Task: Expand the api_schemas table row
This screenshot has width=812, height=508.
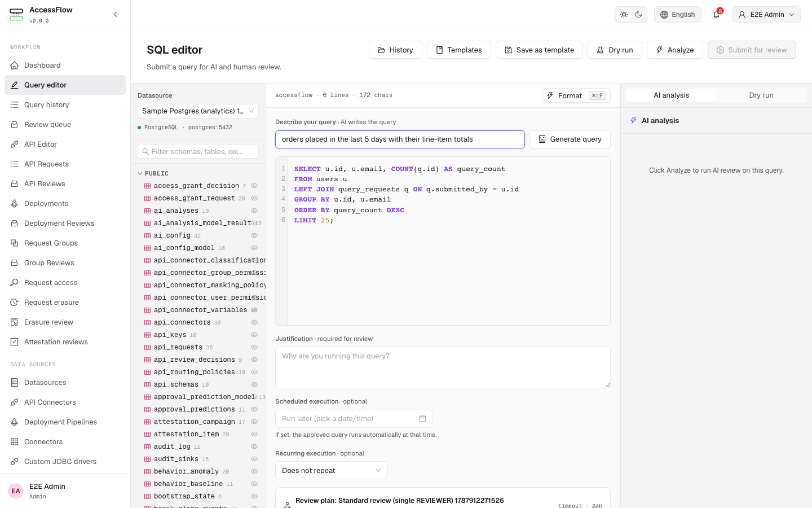Action: pyautogui.click(x=198, y=384)
